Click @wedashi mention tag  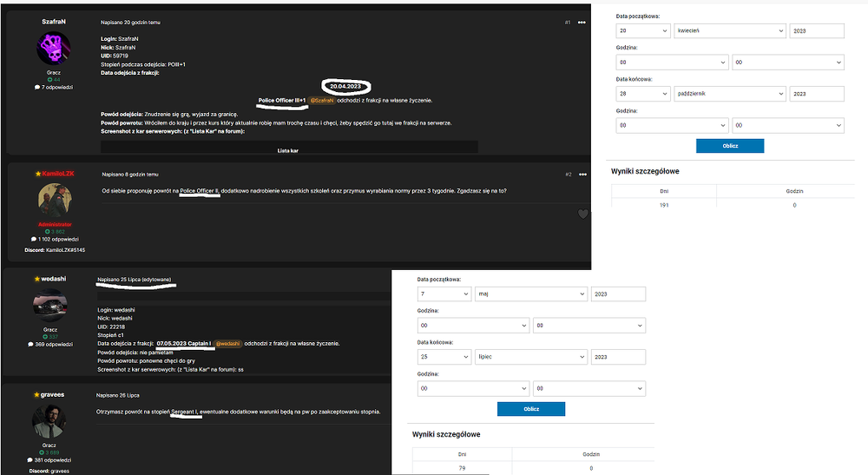coord(227,344)
